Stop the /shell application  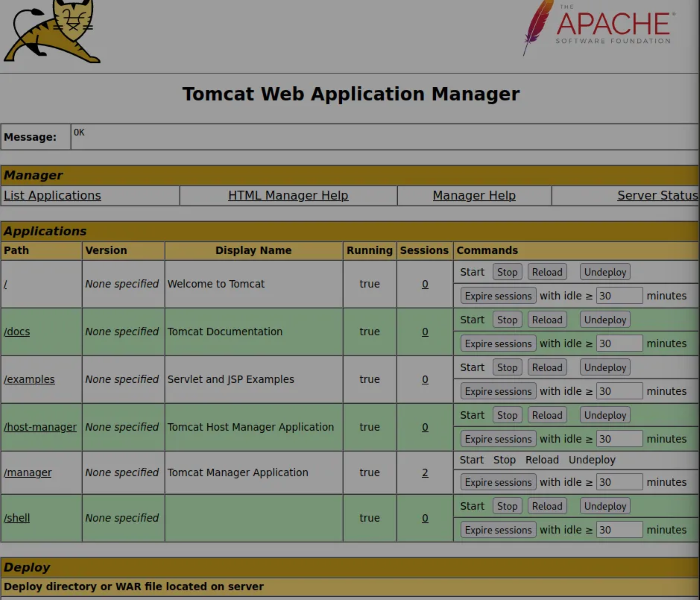(507, 507)
